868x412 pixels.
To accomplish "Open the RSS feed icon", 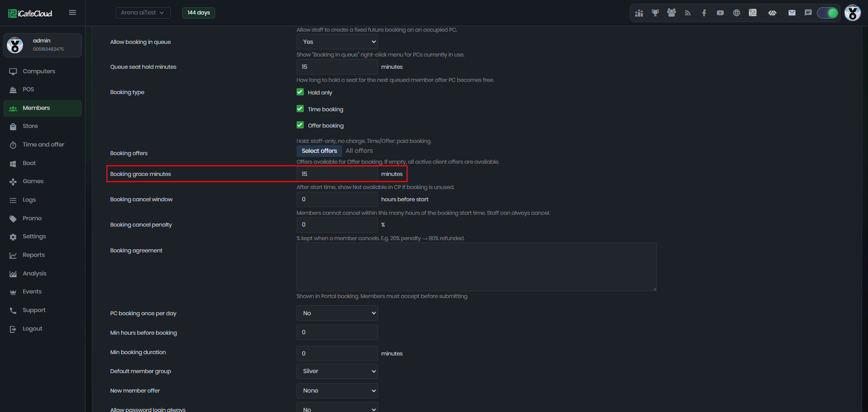I will click(x=688, y=13).
